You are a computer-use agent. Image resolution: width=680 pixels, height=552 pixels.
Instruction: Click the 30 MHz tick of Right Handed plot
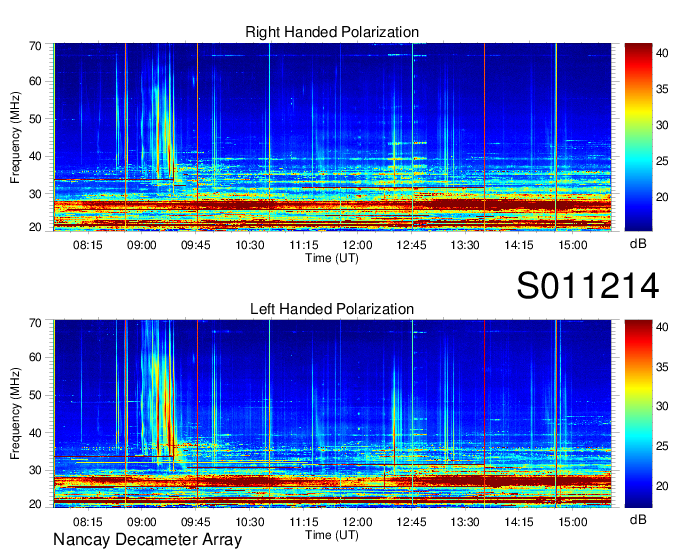(x=36, y=194)
